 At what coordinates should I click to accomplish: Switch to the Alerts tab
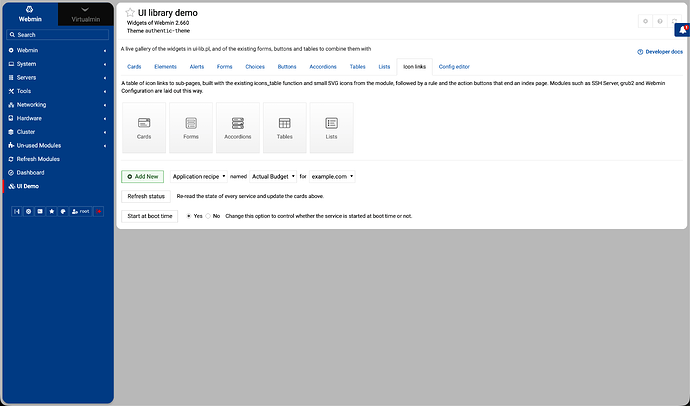197,67
